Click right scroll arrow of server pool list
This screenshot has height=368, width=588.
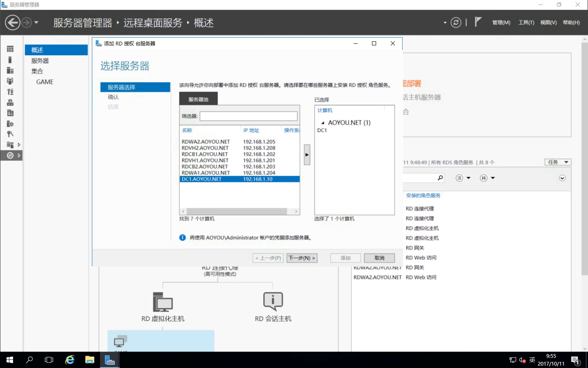(x=296, y=211)
